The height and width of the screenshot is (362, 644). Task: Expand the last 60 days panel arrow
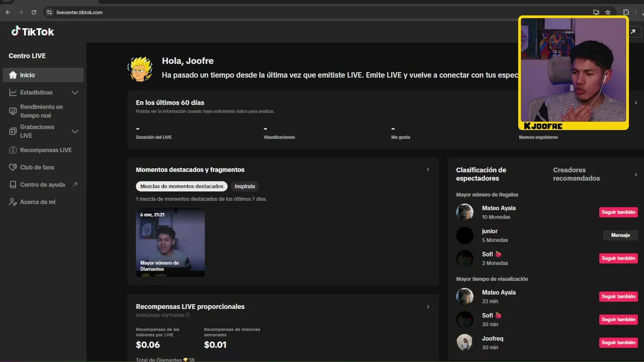point(636,103)
